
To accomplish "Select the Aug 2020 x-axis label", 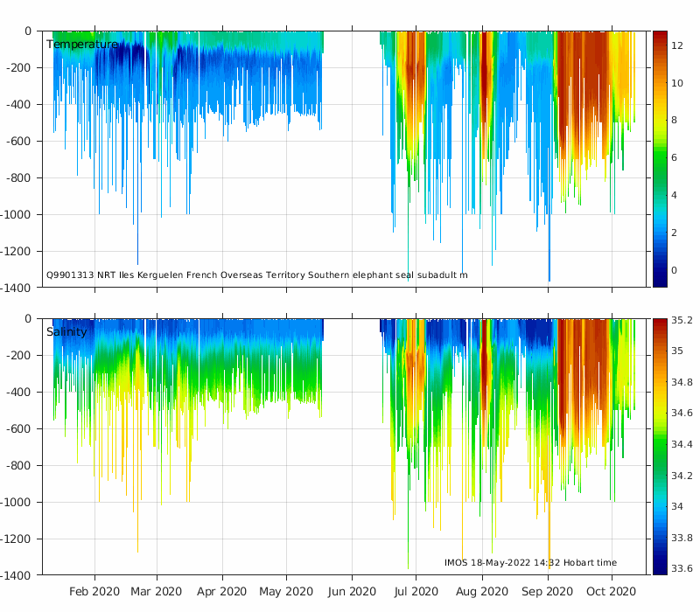I will (482, 592).
